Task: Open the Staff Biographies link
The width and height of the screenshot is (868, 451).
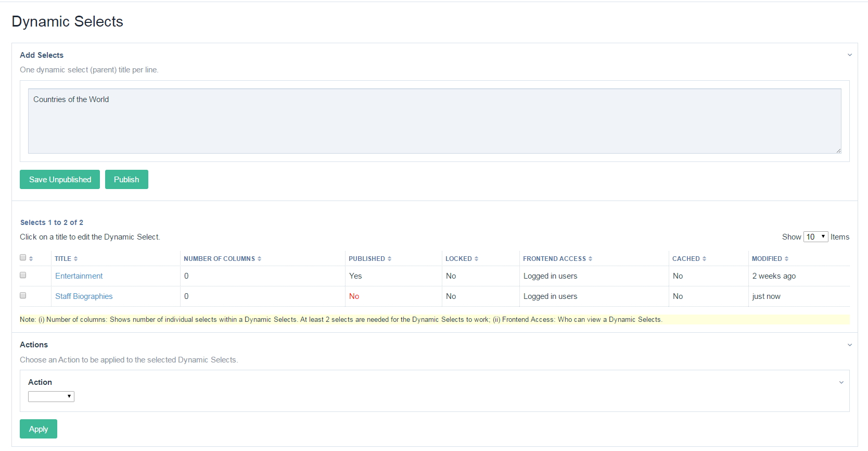Action: tap(84, 296)
